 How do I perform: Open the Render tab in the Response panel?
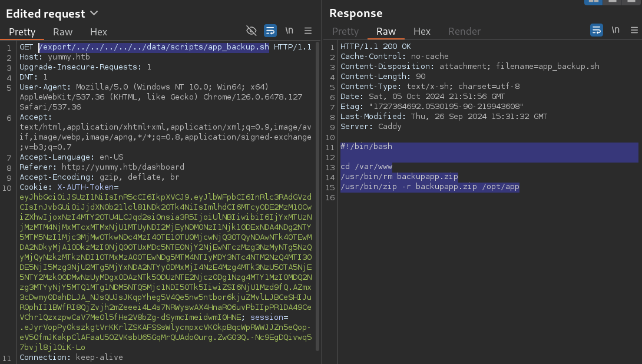464,32
